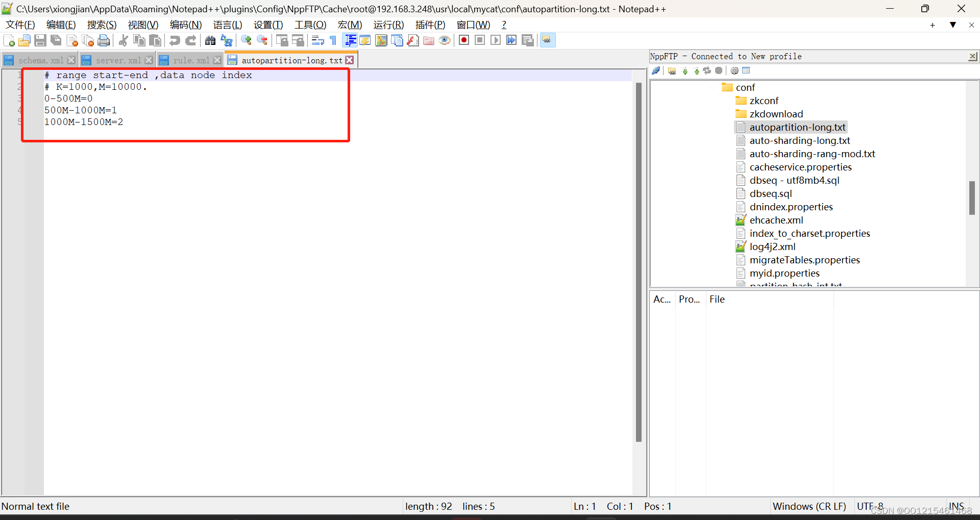Viewport: 980px width, 520px height.
Task: Open the 编码(N) menu
Action: [x=186, y=25]
